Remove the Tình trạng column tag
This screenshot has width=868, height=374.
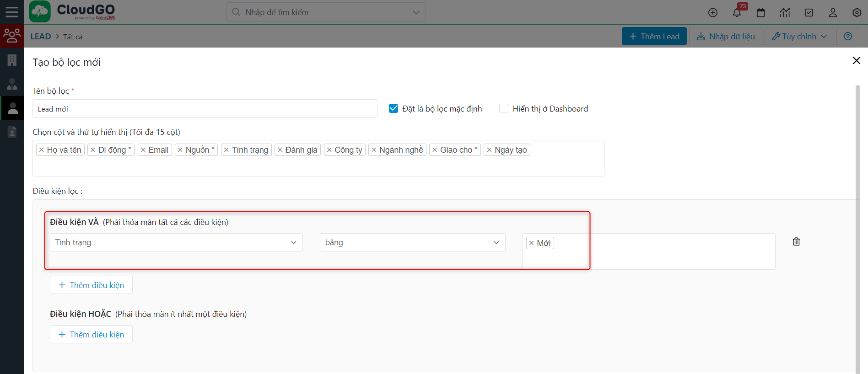point(226,150)
